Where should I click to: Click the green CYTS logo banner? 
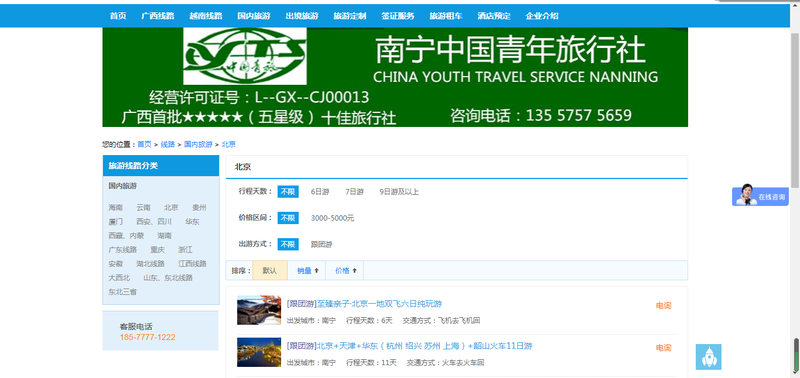[x=395, y=77]
